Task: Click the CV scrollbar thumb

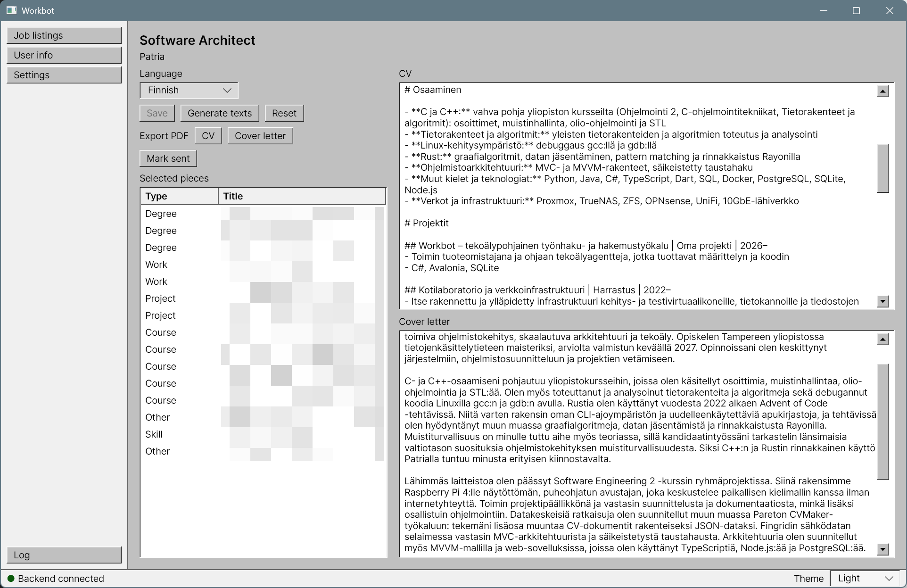Action: 883,168
